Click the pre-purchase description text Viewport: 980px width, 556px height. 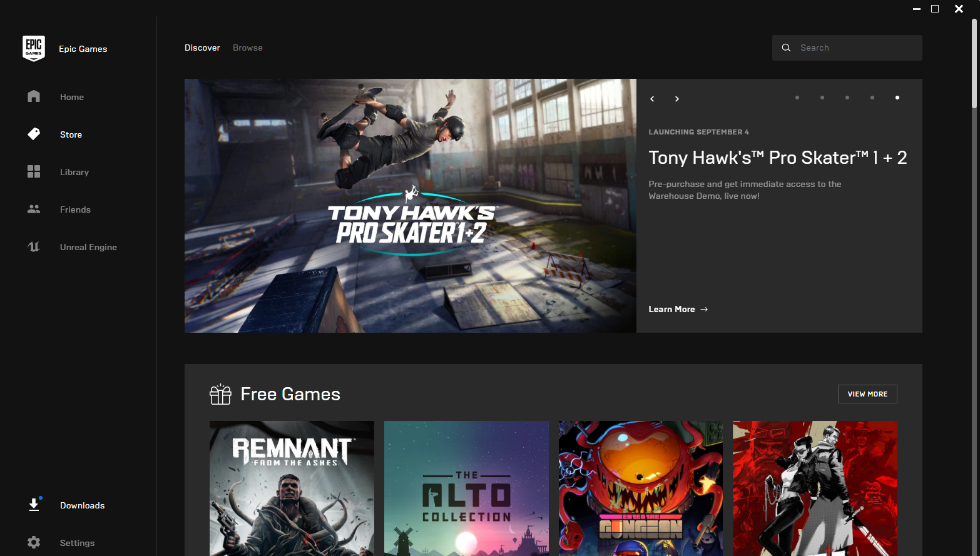(745, 190)
